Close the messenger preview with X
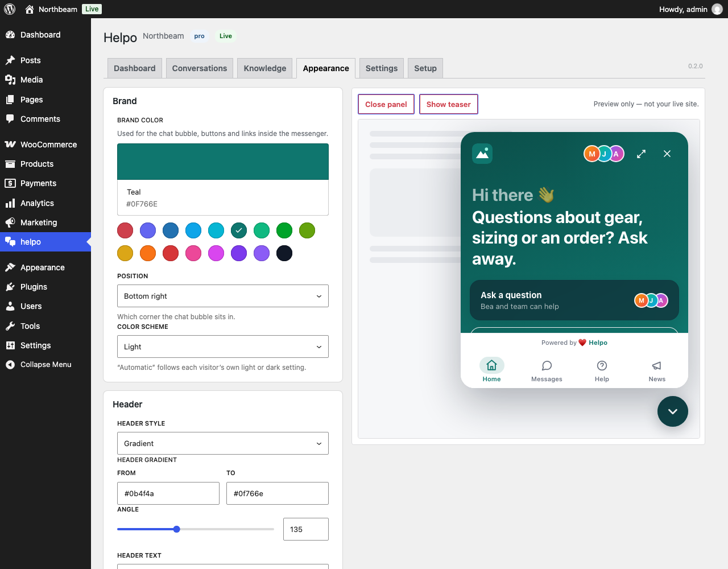The height and width of the screenshot is (569, 728). click(x=667, y=154)
